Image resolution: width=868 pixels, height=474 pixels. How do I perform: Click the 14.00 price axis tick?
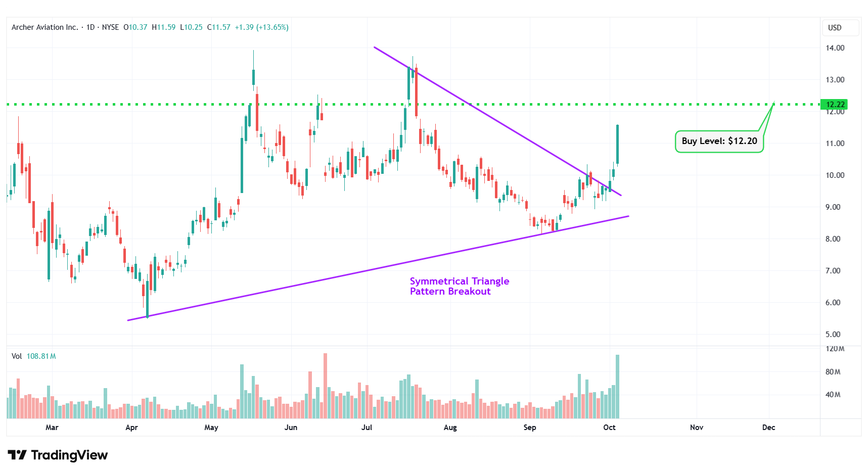835,48
